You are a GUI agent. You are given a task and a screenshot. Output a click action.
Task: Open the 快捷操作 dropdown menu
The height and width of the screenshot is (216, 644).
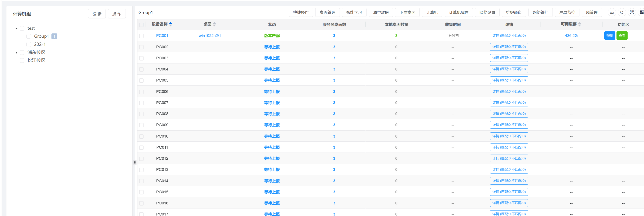[301, 12]
